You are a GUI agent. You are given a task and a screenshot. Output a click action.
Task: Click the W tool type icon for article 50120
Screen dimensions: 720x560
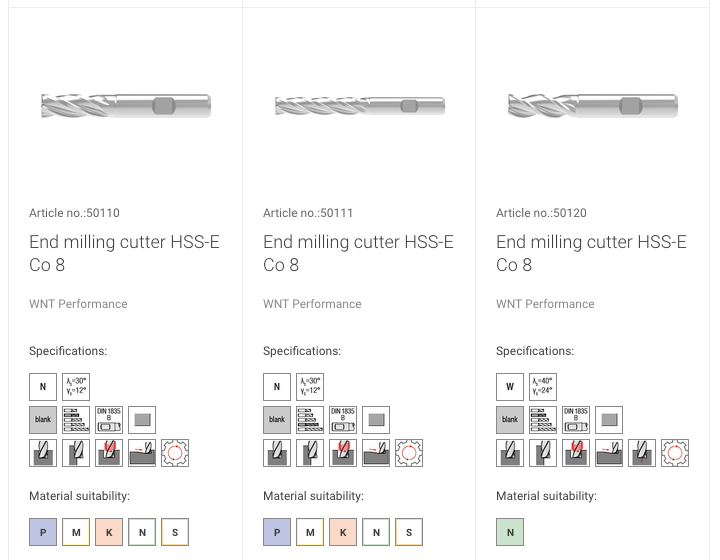[x=510, y=386]
